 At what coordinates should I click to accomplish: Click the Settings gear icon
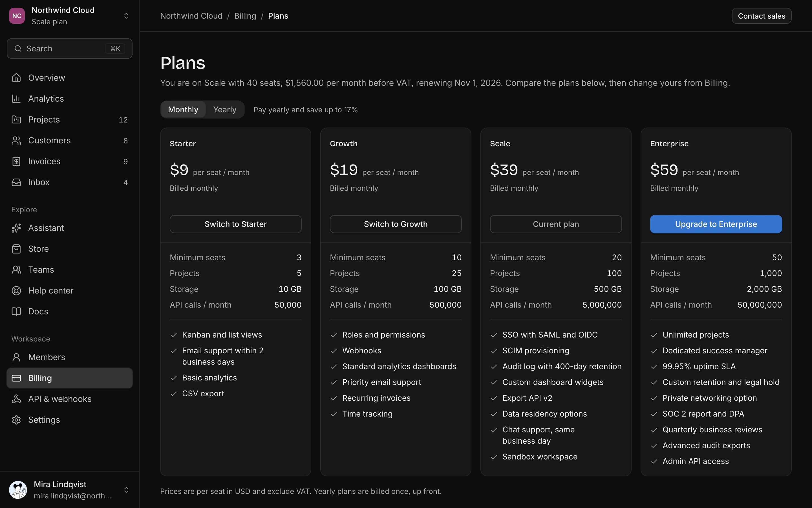16,420
